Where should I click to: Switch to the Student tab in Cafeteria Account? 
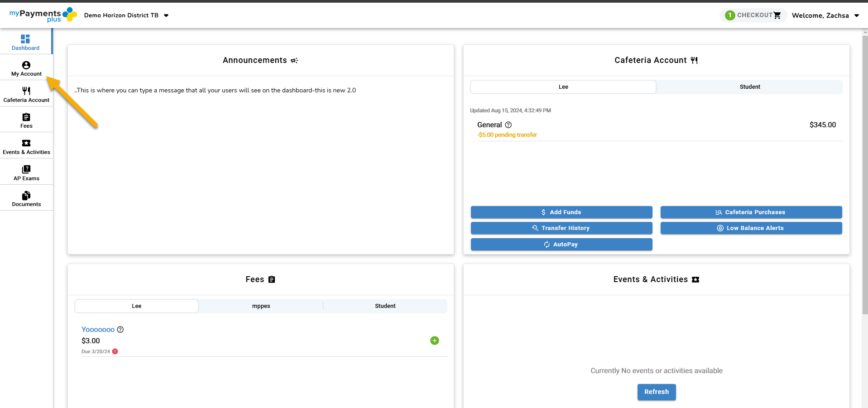(750, 86)
